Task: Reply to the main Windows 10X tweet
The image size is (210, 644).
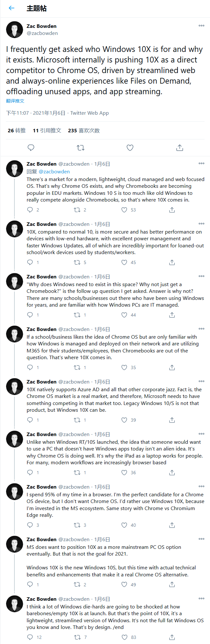Action: pyautogui.click(x=31, y=148)
